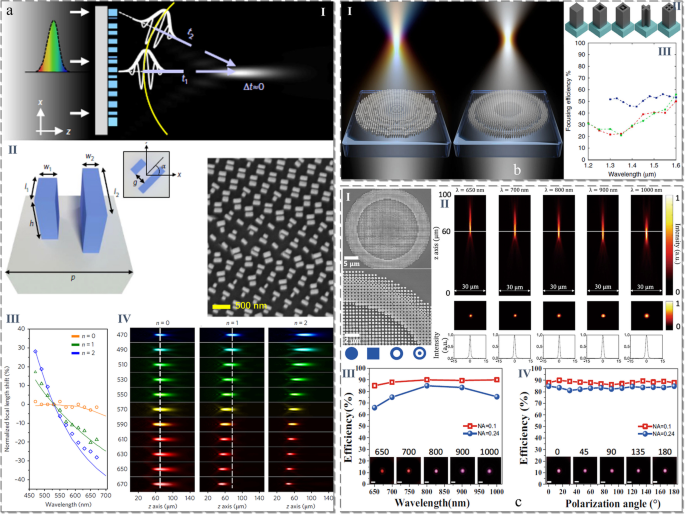Click NA=0.1 legend in polarization angle plot
Viewport: 685px width, 515px height.
click(x=656, y=426)
